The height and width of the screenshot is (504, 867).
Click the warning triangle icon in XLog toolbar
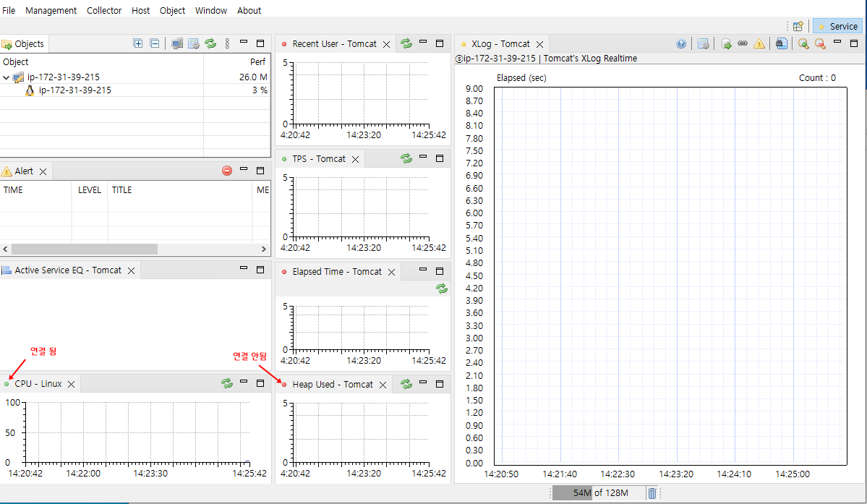coord(759,43)
